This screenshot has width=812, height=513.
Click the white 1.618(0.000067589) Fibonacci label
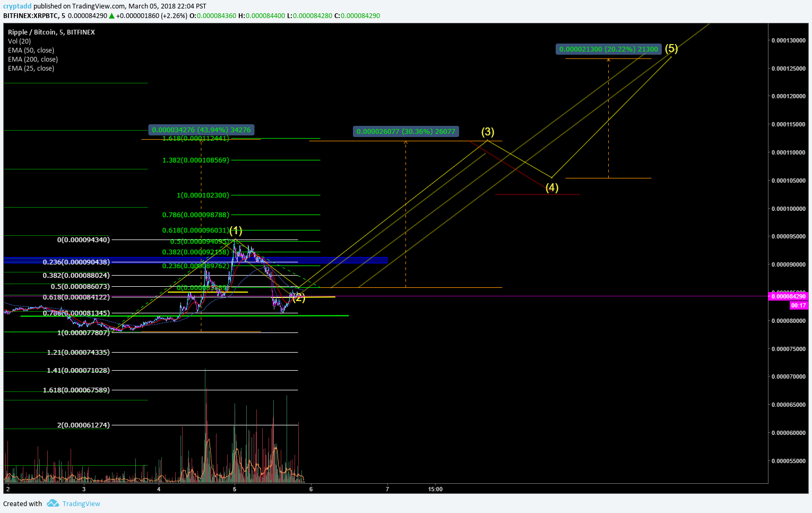click(76, 390)
